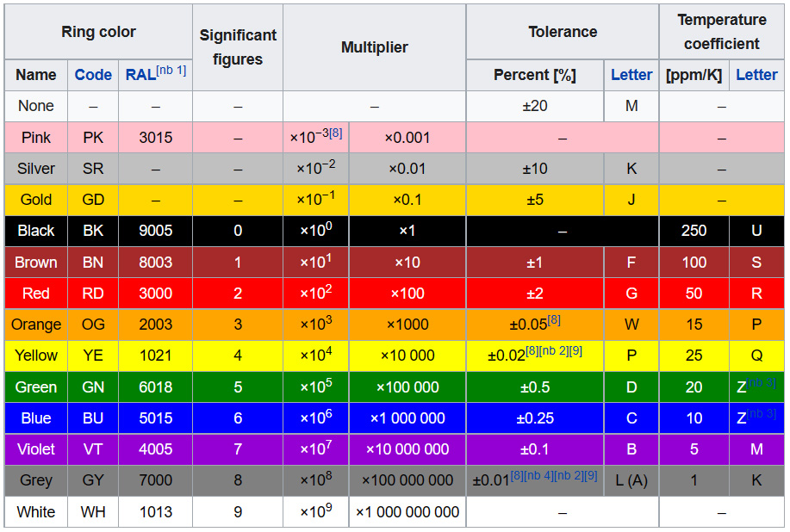Viewport: 790px width, 532px height.
Task: Click the Letter header under Temperature coefficient
Action: point(756,75)
